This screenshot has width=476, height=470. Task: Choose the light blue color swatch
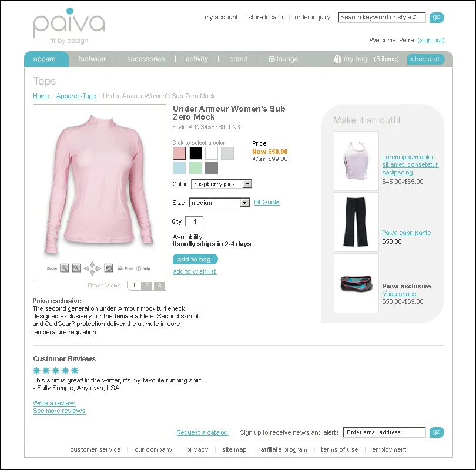[179, 168]
